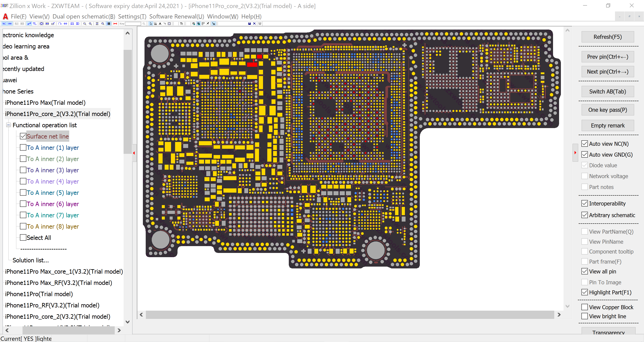This screenshot has height=342, width=644.
Task: Open the File menu
Action: (x=18, y=16)
